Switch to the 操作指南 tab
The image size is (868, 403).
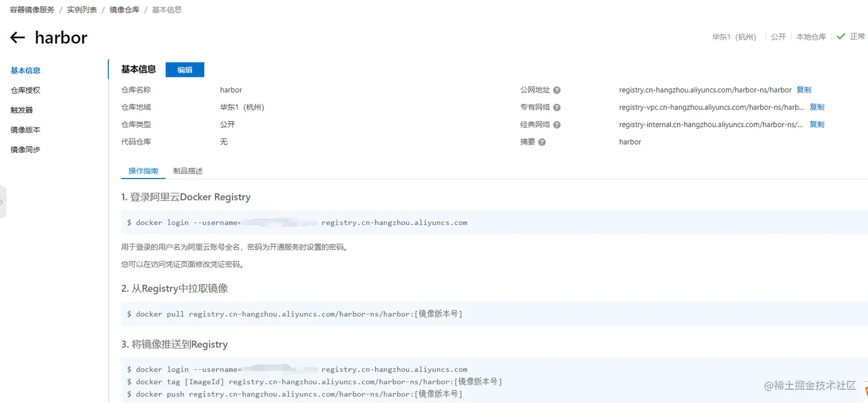(144, 171)
